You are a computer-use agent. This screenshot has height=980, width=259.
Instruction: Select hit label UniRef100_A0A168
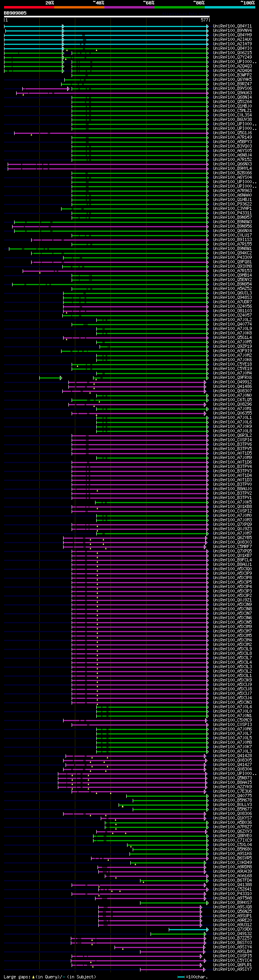pos(232,876)
